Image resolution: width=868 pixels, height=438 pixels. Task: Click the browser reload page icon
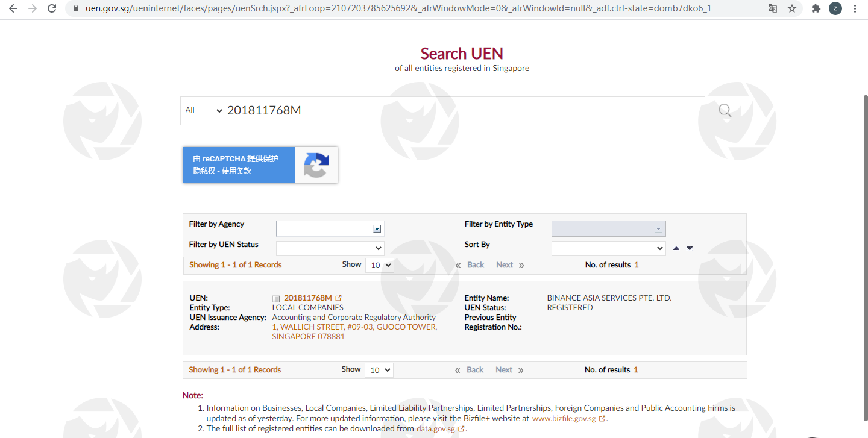52,8
